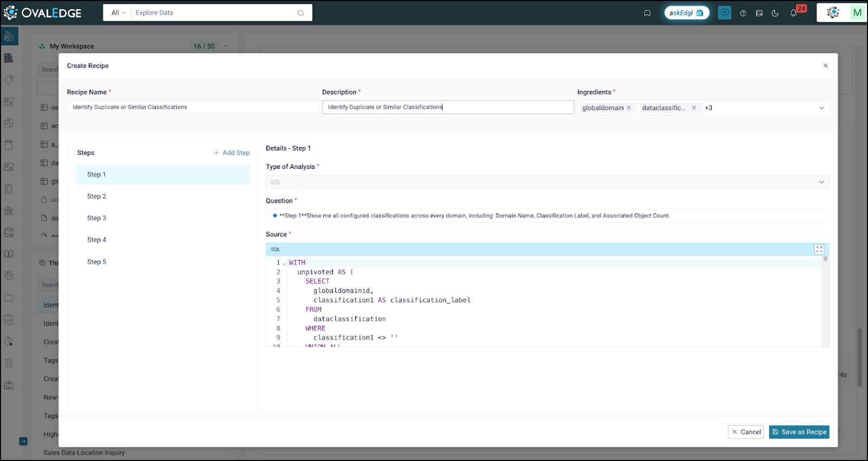Click Add Step
Screen dimensions: 868x461
[232, 153]
